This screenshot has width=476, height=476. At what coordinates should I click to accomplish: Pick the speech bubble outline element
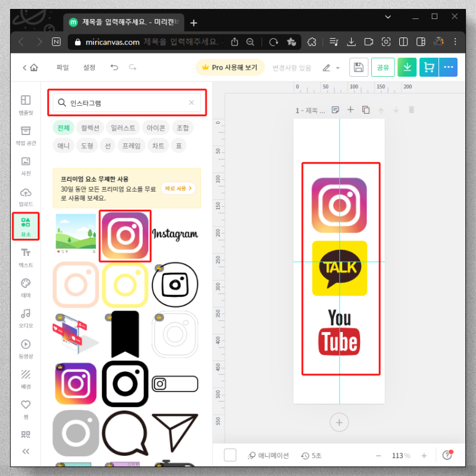click(x=125, y=433)
